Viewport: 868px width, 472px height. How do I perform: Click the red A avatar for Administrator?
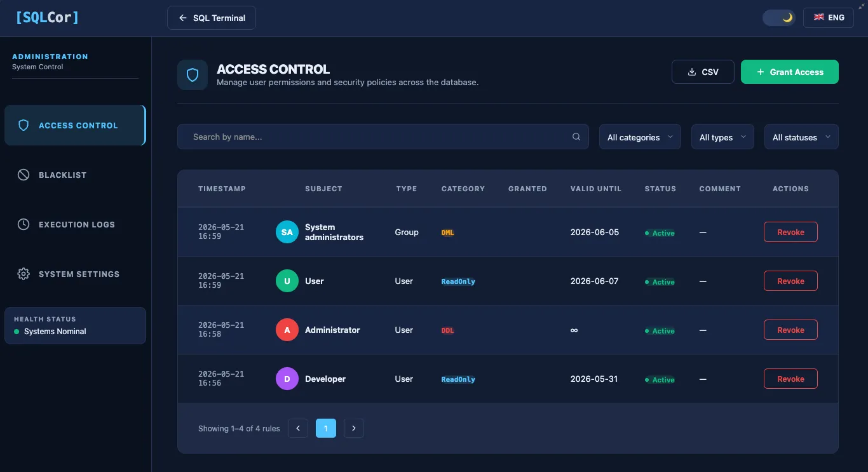click(287, 330)
